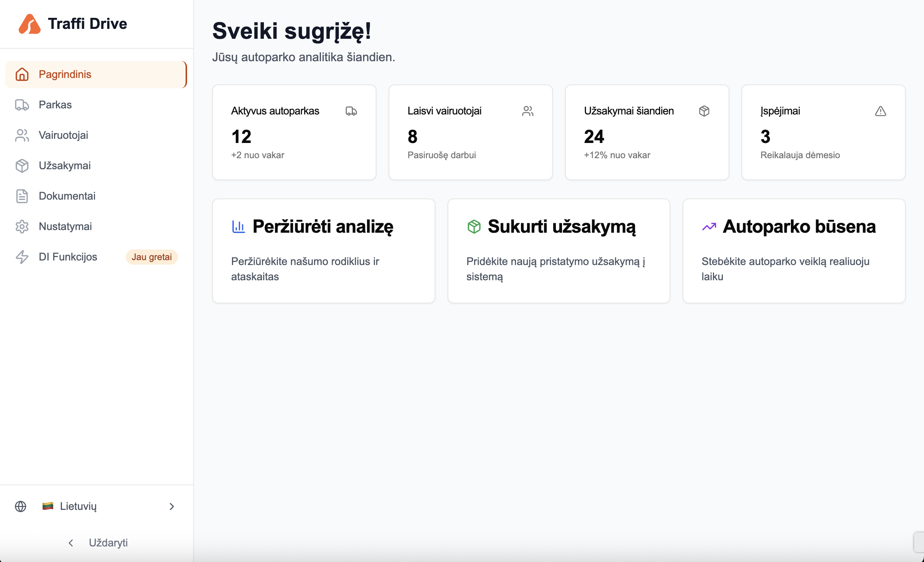Go to Vairuotojai section

coord(97,135)
